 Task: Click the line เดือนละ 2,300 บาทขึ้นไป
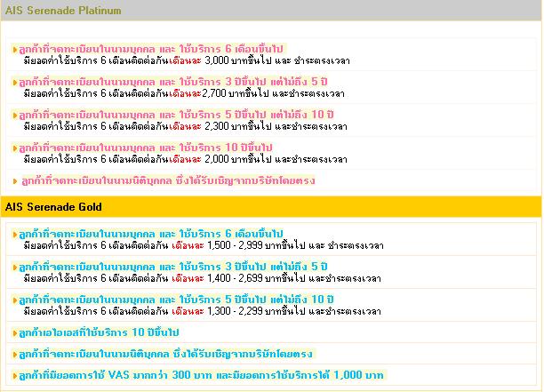click(x=185, y=126)
